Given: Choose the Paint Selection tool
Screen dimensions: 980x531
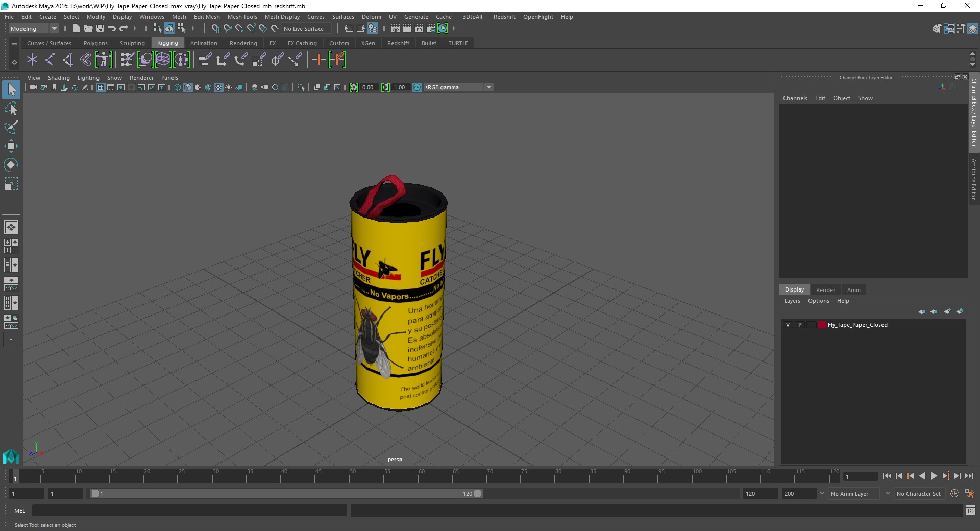Looking at the screenshot, I should point(11,127).
